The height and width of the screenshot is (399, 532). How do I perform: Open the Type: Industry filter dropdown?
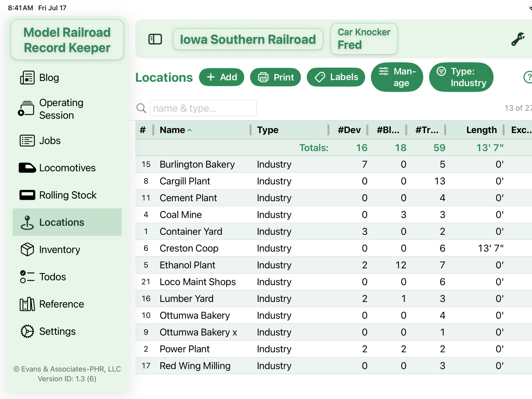click(461, 77)
